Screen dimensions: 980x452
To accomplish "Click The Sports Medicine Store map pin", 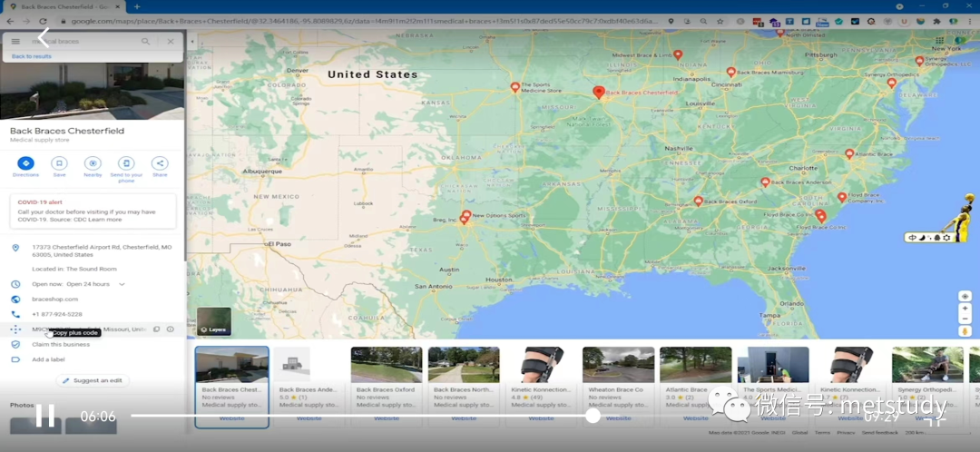I will pyautogui.click(x=515, y=87).
